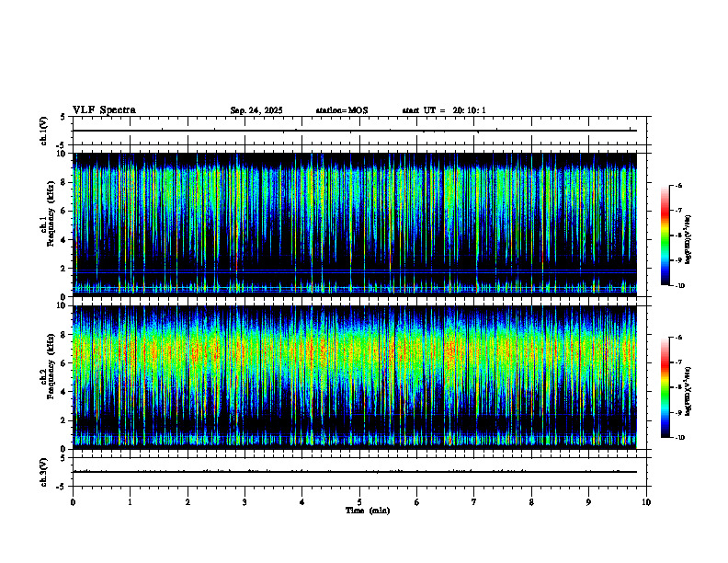Screen dimensions: 728x563
Task: Click time-axis tick label "3"
Action: 245,502
